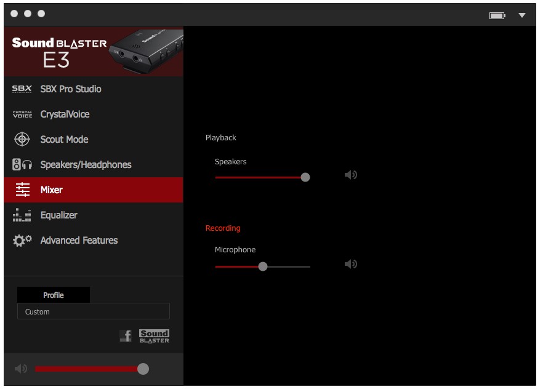The height and width of the screenshot is (392, 543).
Task: Open the top-right dropdown arrow menu
Action: [522, 15]
